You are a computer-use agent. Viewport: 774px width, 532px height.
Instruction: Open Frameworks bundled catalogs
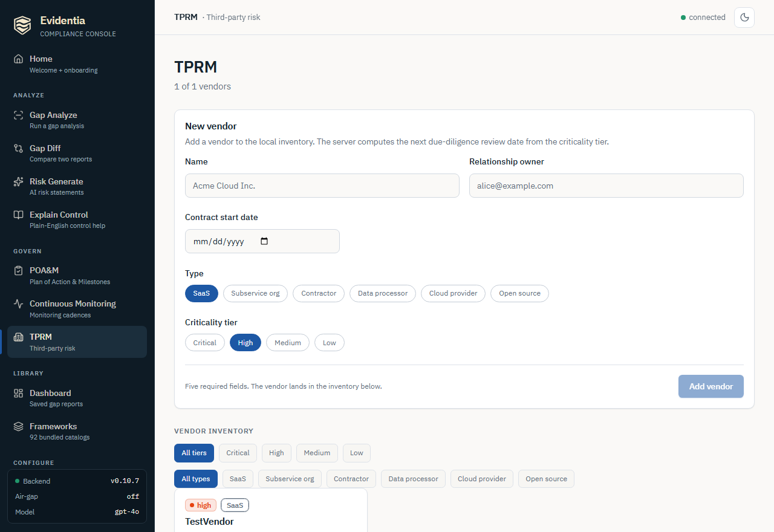77,432
